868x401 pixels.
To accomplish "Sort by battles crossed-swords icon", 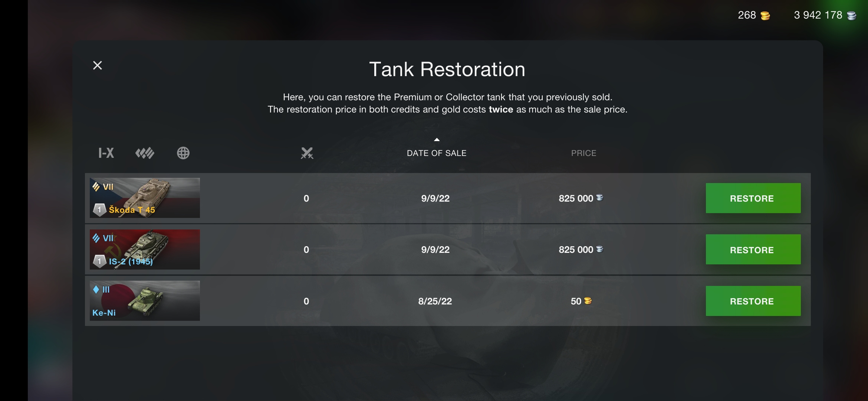I will 307,153.
